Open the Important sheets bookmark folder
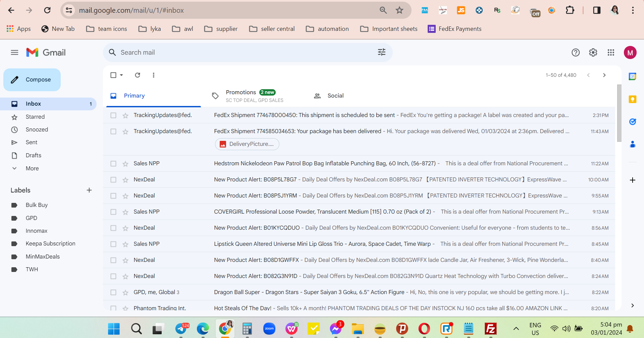 [389, 29]
